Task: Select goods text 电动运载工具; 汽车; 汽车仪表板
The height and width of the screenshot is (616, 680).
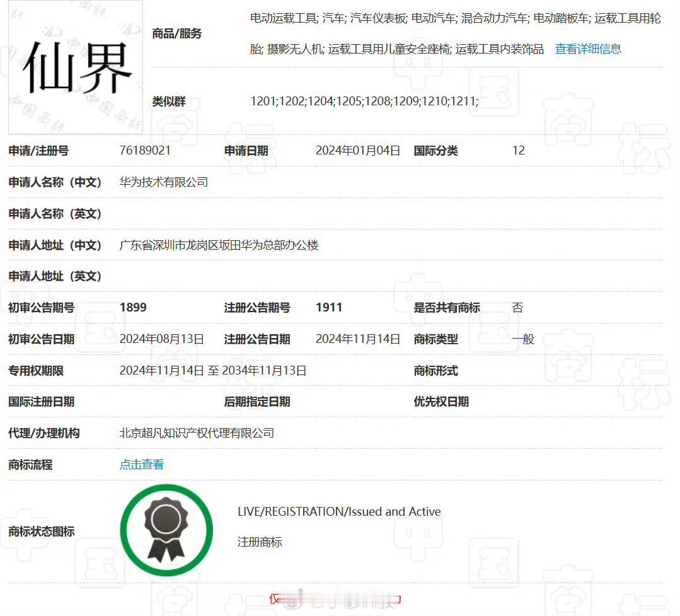Action: click(328, 18)
